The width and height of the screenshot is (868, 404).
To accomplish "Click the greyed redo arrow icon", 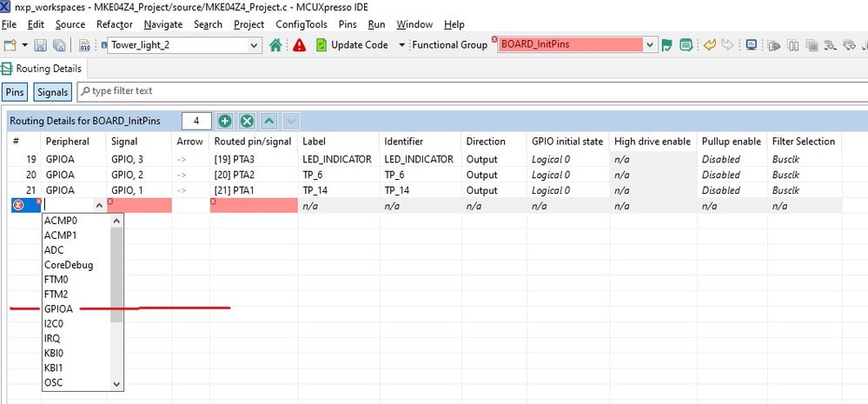I will point(727,45).
